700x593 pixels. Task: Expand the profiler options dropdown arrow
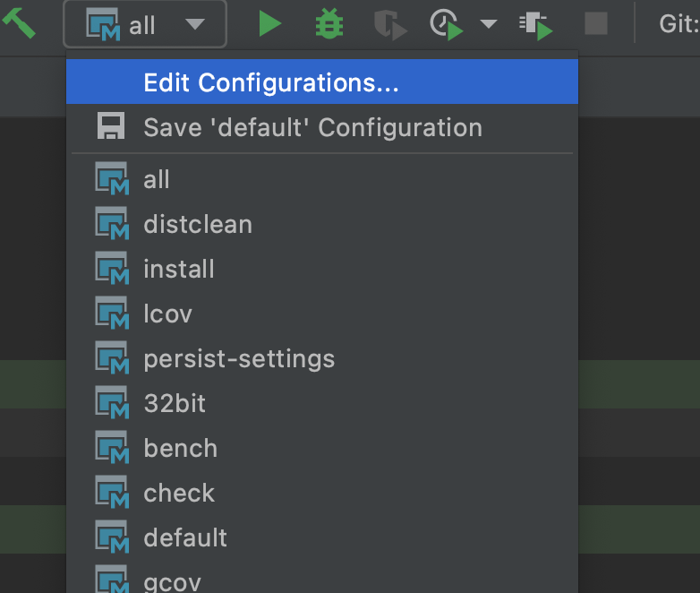pos(488,24)
